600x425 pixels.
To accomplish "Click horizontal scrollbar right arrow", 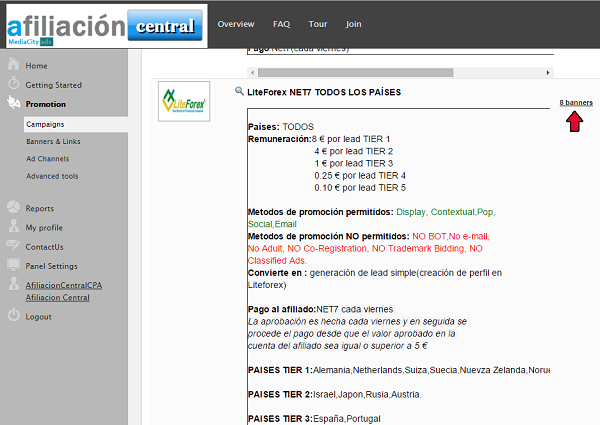I will coord(548,72).
